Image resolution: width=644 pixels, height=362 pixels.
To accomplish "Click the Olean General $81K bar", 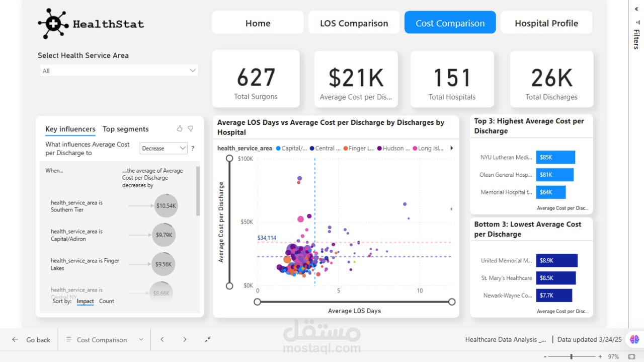I will pyautogui.click(x=554, y=175).
